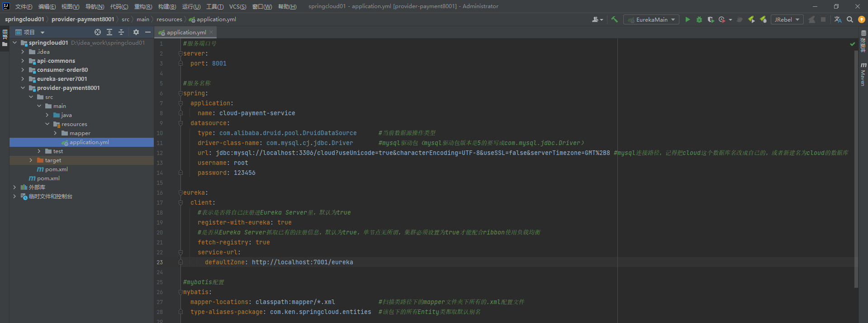Click application.yml in the breadcrumb bar

pos(213,19)
